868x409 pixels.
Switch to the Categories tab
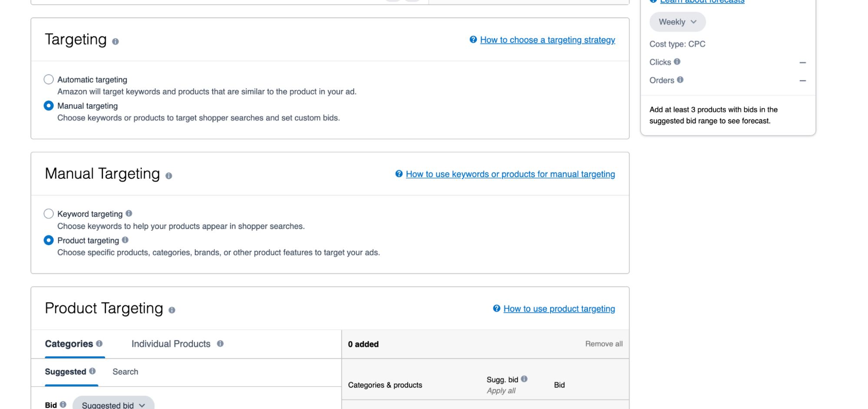[x=69, y=344]
